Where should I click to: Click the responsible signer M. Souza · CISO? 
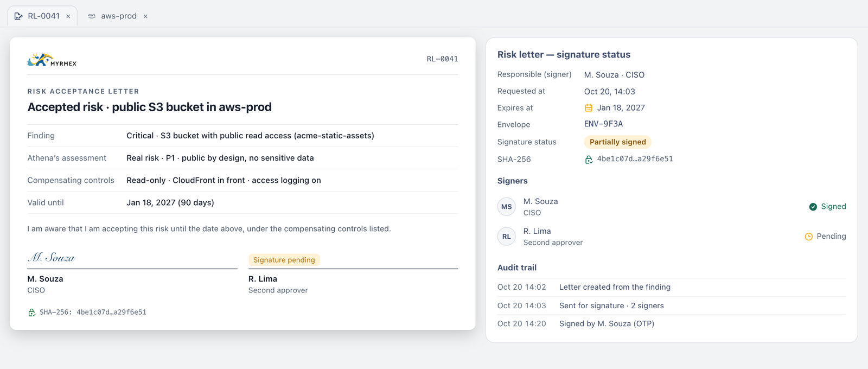pyautogui.click(x=614, y=75)
